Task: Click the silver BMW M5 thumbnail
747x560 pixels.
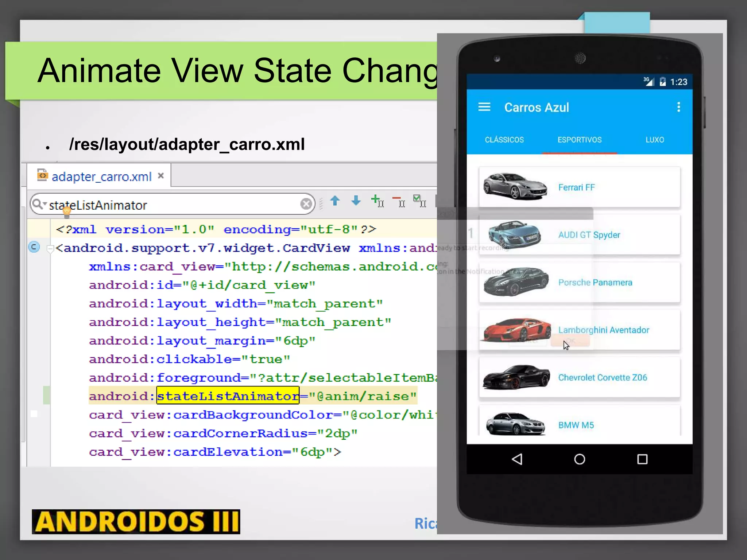Action: pyautogui.click(x=516, y=424)
